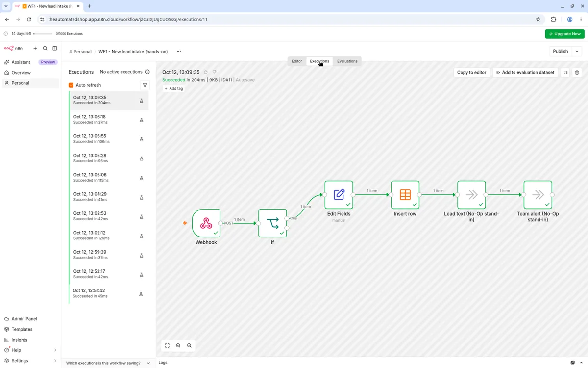Image resolution: width=588 pixels, height=368 pixels.
Task: Click the trial days progress bar
Action: coord(43,34)
